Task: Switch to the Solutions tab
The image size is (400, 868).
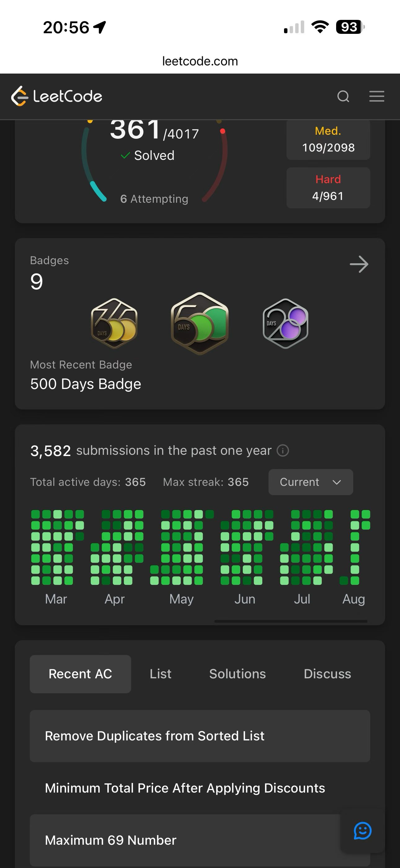Action: coord(238,674)
